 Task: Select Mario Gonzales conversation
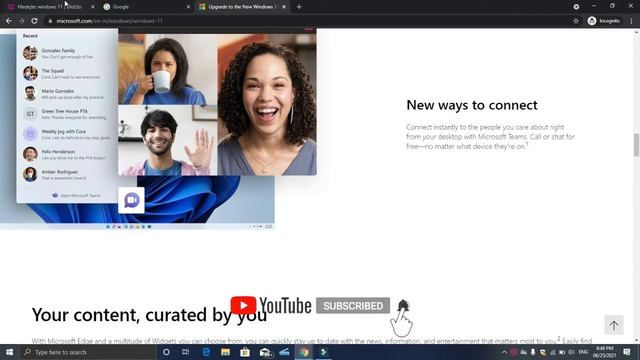[x=67, y=94]
